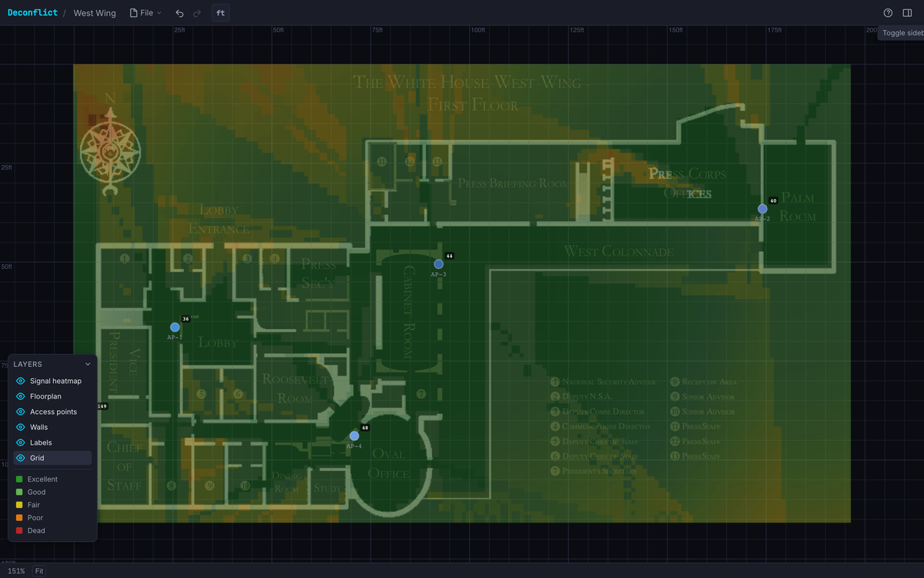Screen dimensions: 924x578
Task: Click the redo arrow icon
Action: (x=197, y=13)
